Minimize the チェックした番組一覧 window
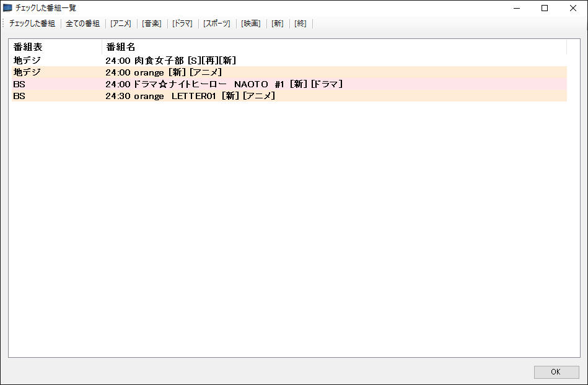 coord(517,8)
